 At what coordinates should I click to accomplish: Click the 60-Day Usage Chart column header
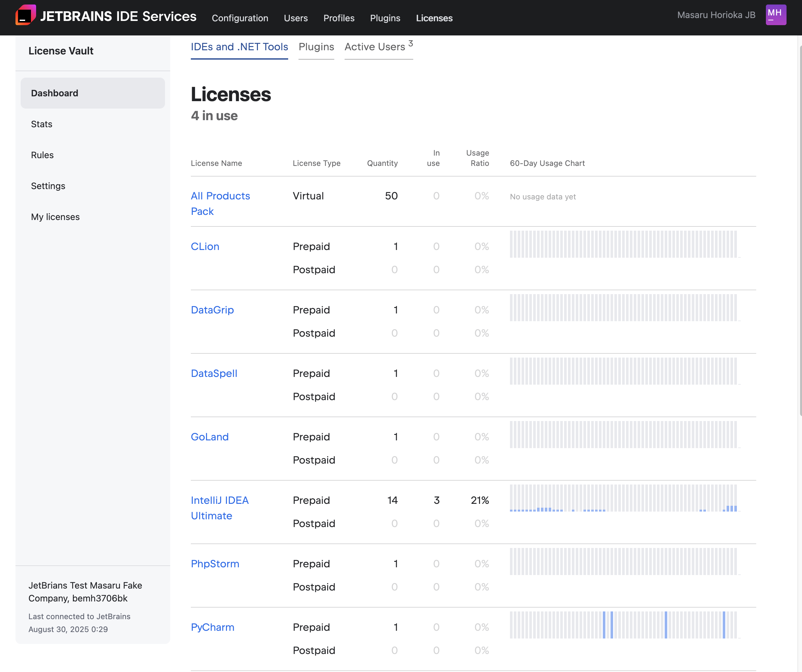[547, 163]
